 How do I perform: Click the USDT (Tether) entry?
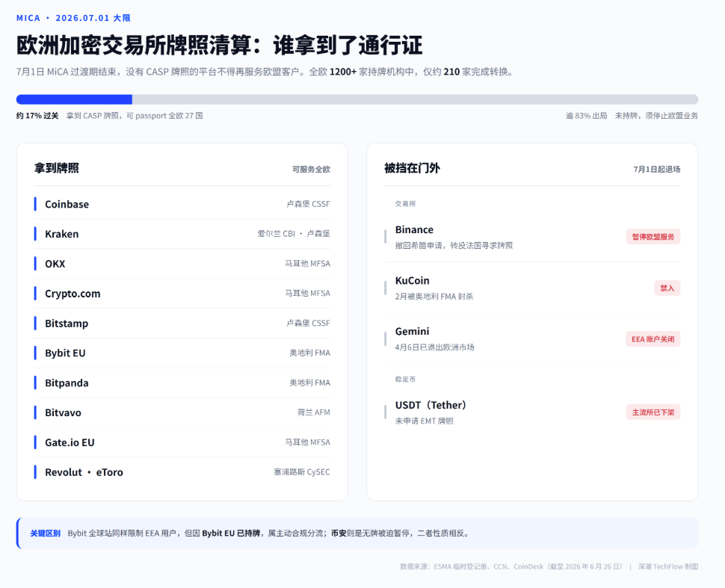pyautogui.click(x=532, y=412)
